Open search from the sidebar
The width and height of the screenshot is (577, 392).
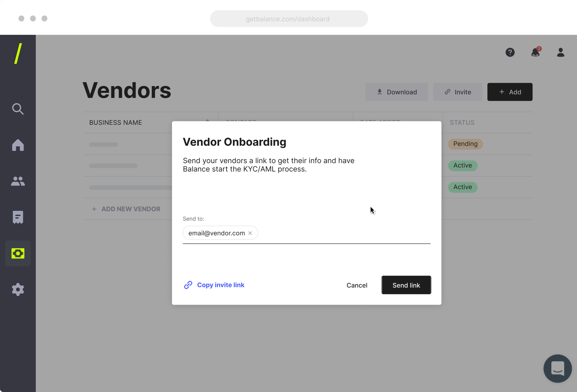18,109
